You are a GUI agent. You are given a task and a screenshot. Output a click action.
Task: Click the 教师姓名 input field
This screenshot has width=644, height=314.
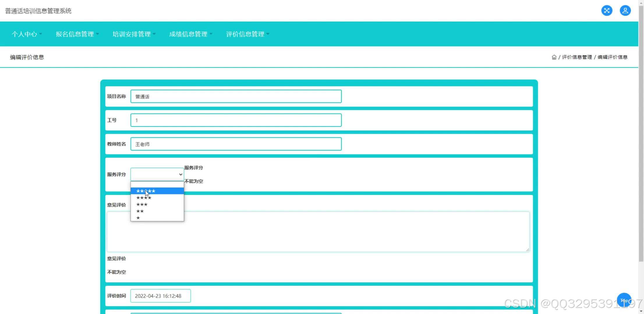[x=236, y=144]
